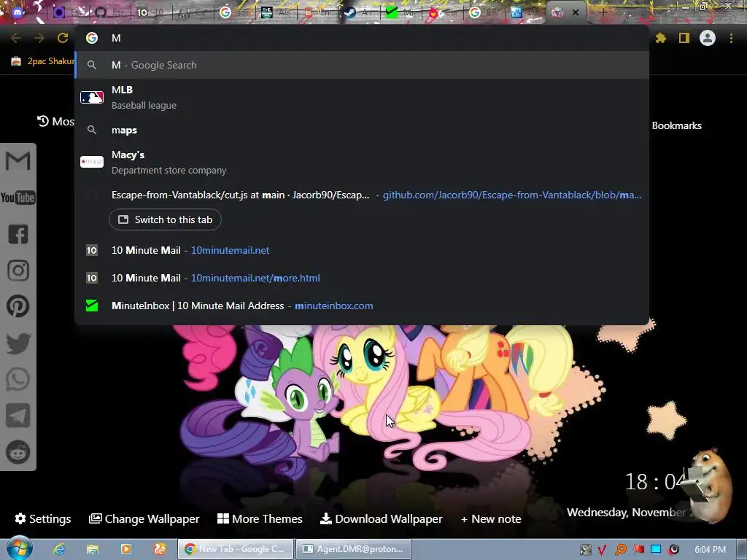Switch to the 10 Minute Mail tab
The image size is (747, 560).
tap(152, 13)
